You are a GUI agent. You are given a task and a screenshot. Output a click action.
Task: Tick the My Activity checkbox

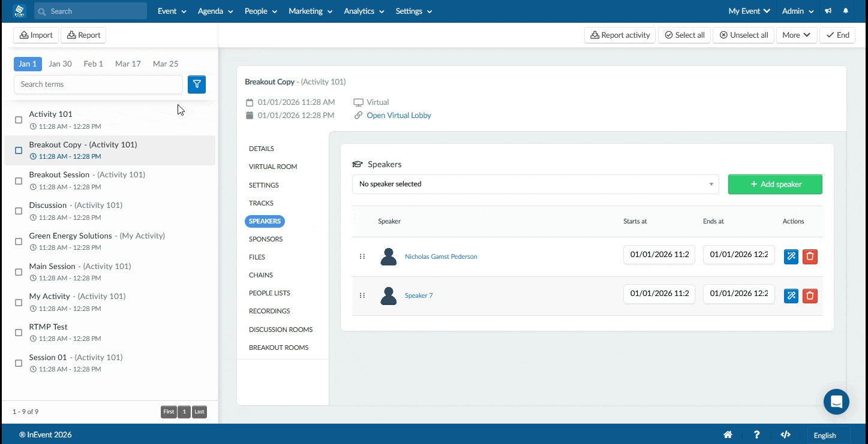[x=19, y=303]
